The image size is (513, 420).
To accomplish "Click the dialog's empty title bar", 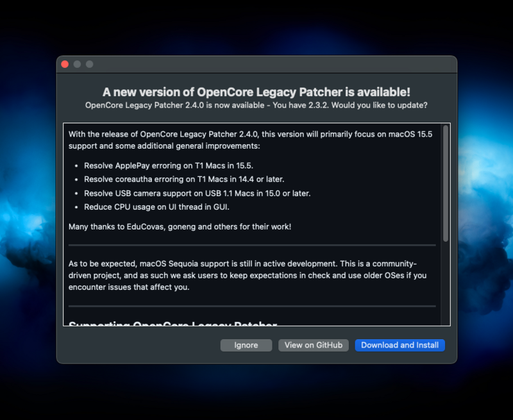I will click(256, 64).
